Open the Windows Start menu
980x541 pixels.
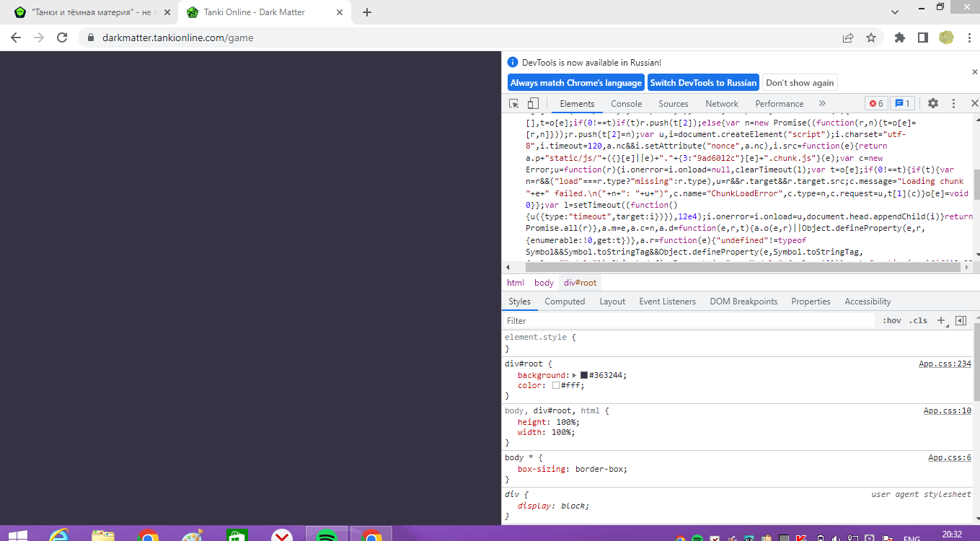17,535
